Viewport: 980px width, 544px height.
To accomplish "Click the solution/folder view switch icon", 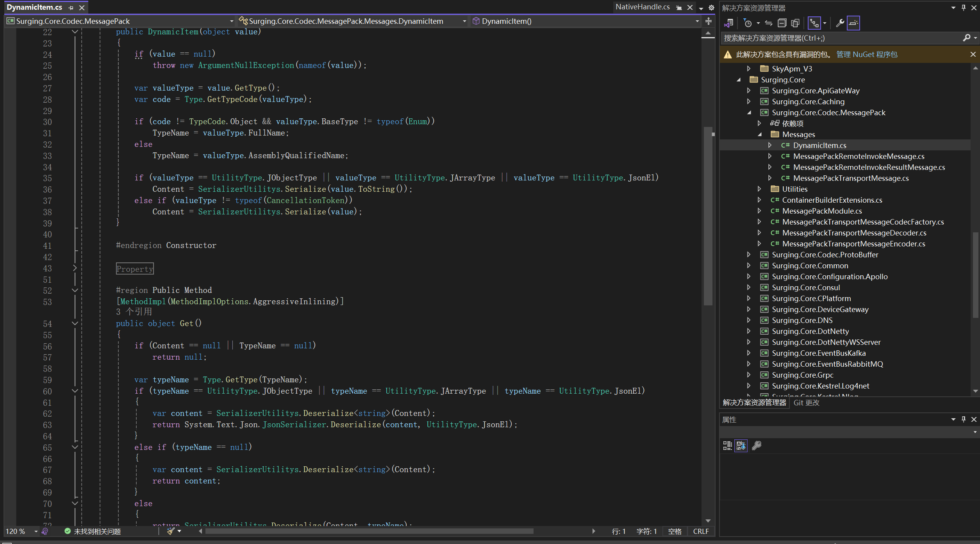I will click(x=729, y=23).
